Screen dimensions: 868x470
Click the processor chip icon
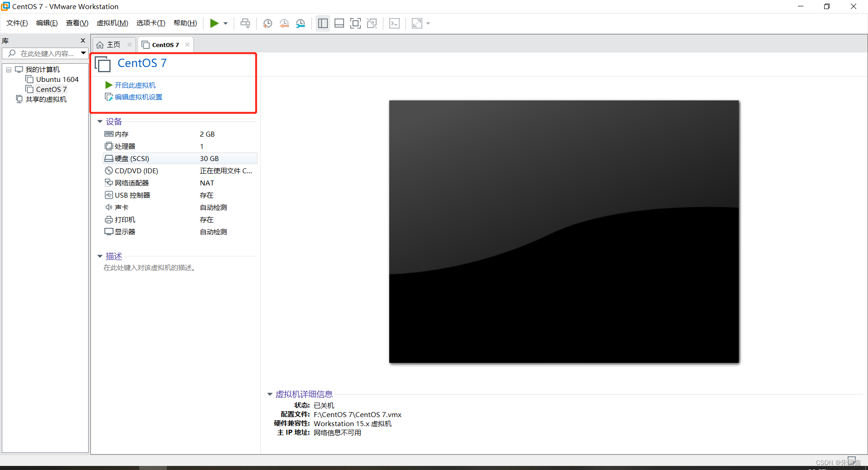tap(108, 146)
